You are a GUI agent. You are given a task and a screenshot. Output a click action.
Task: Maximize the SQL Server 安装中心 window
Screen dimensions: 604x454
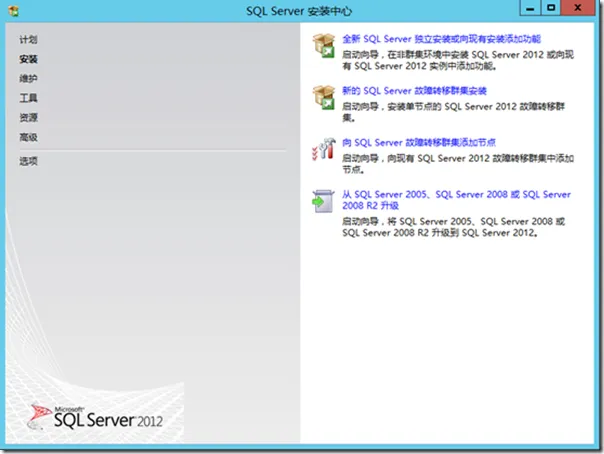click(x=551, y=8)
